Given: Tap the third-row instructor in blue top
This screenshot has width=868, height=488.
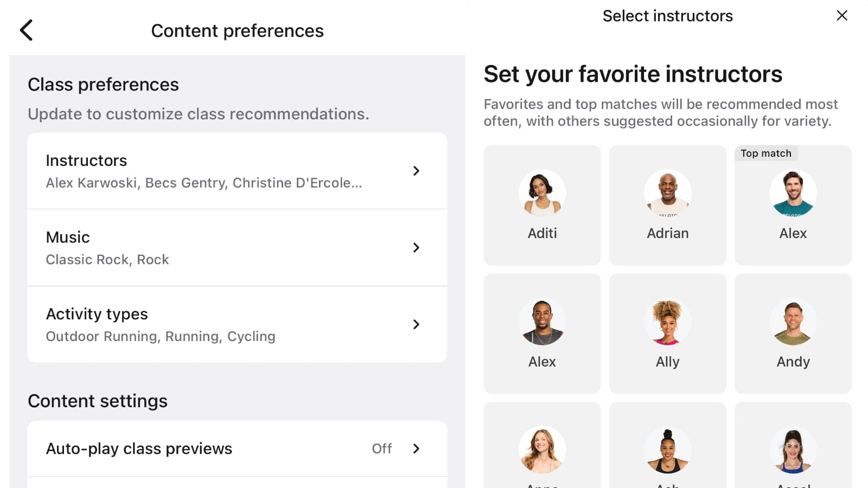Looking at the screenshot, I should pyautogui.click(x=793, y=450).
